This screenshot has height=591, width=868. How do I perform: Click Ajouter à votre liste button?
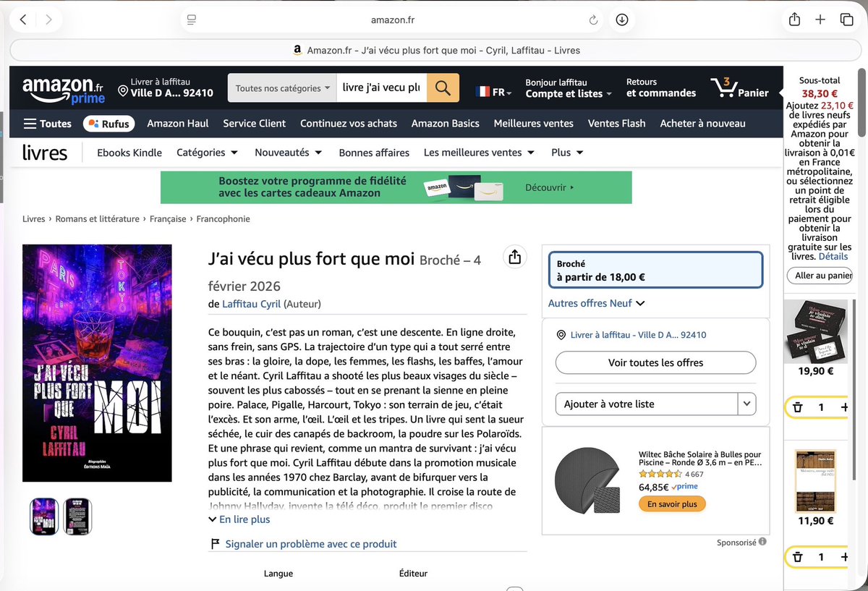tap(646, 404)
